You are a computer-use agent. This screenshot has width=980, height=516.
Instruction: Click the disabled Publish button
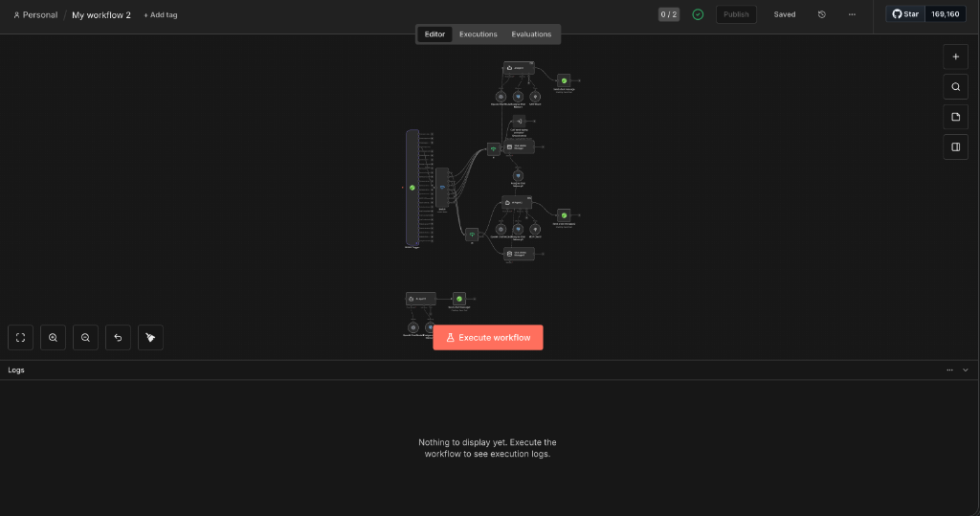click(736, 14)
